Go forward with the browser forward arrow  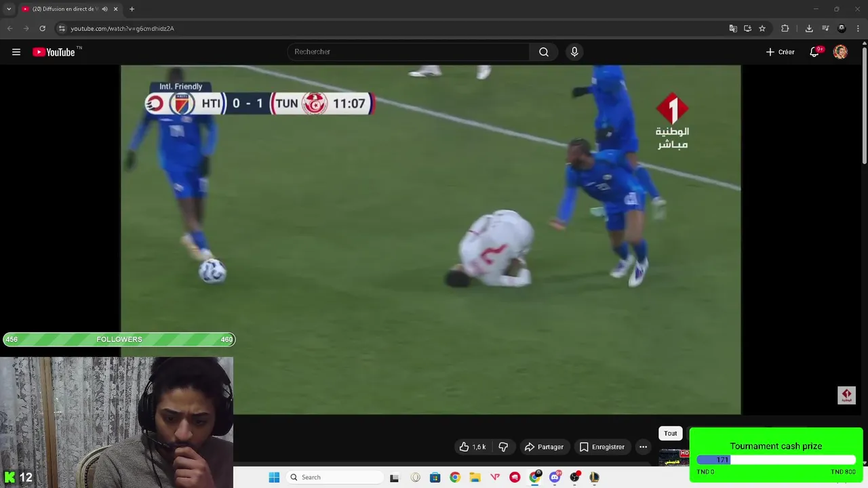(26, 28)
